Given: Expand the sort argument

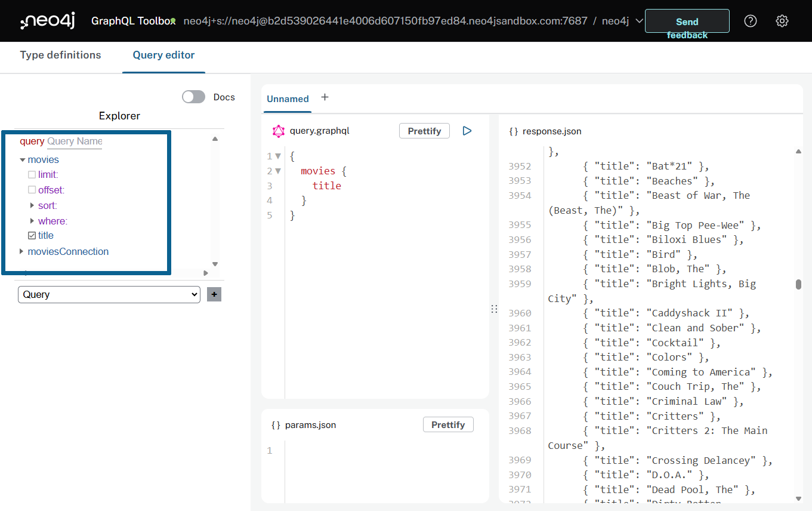Looking at the screenshot, I should pyautogui.click(x=32, y=205).
